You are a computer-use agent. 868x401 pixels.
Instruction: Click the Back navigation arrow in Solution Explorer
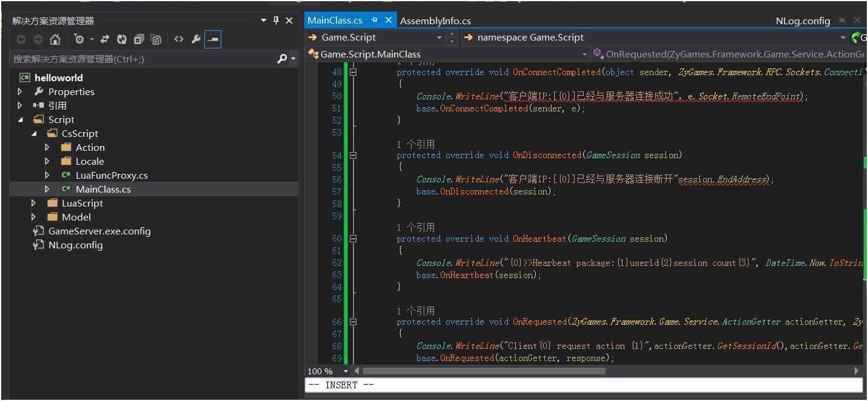tap(21, 39)
